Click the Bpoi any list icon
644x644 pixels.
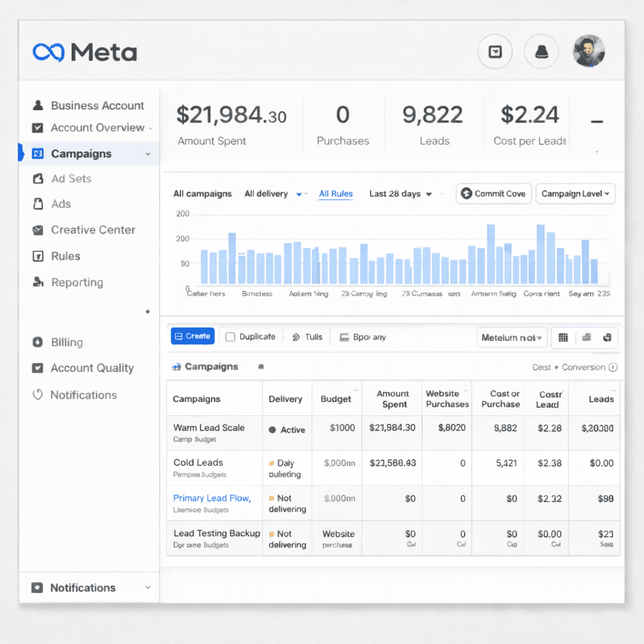click(x=344, y=337)
